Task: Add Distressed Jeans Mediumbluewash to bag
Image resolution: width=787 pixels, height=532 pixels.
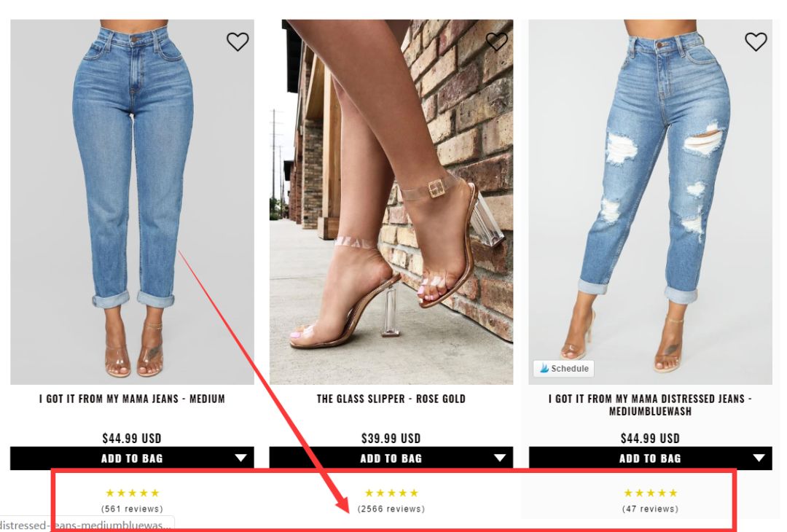Action: (x=650, y=458)
